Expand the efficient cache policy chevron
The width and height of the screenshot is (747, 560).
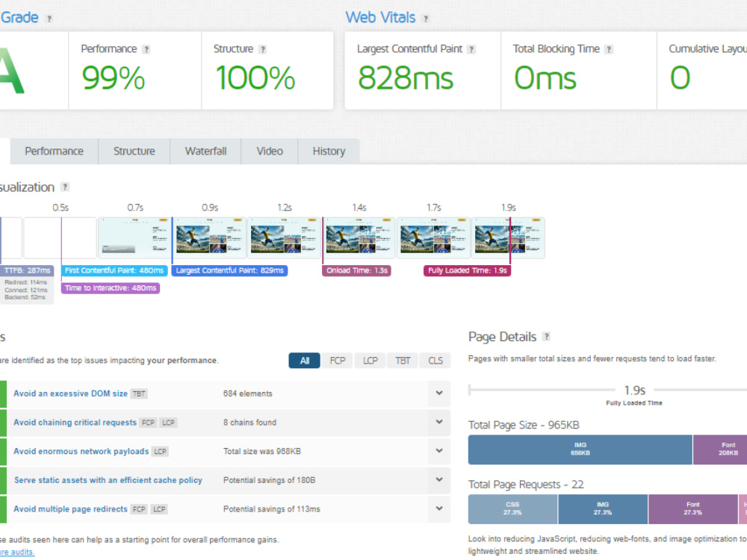(439, 480)
